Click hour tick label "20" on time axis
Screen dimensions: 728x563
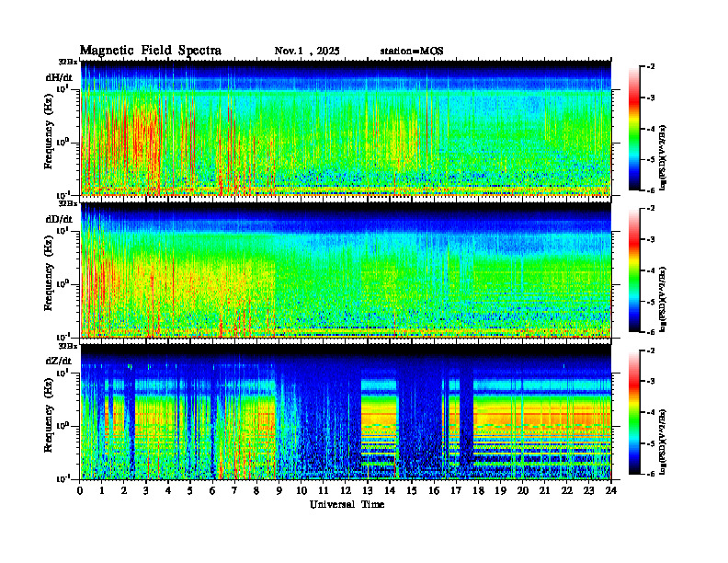(522, 490)
